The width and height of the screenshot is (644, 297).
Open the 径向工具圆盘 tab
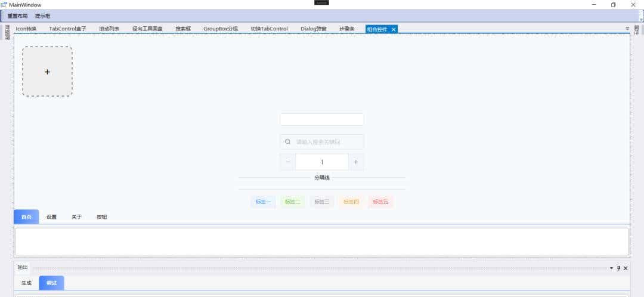point(147,29)
